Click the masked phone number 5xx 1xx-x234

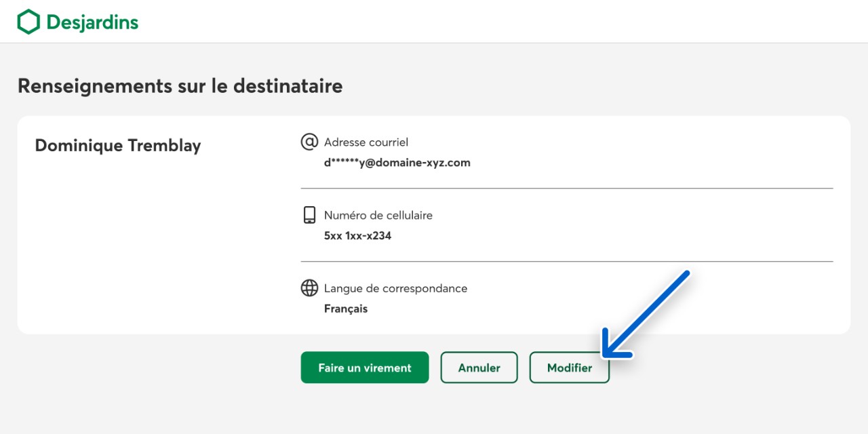coord(357,236)
